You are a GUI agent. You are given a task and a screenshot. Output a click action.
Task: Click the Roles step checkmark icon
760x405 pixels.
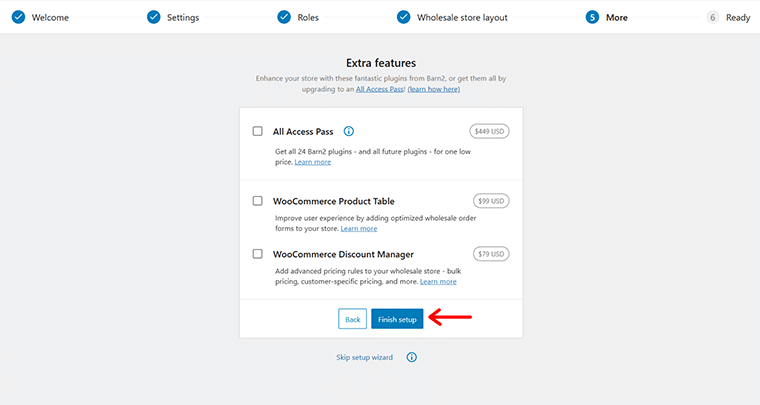(284, 17)
